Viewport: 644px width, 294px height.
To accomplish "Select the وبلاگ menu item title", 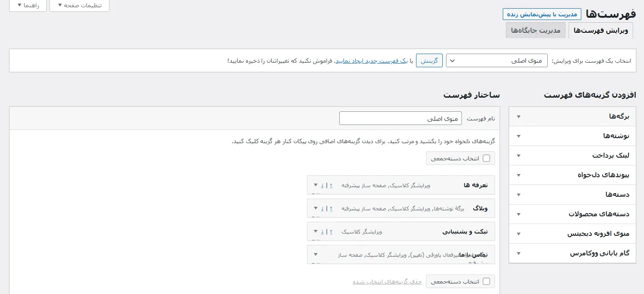I will pyautogui.click(x=480, y=209).
